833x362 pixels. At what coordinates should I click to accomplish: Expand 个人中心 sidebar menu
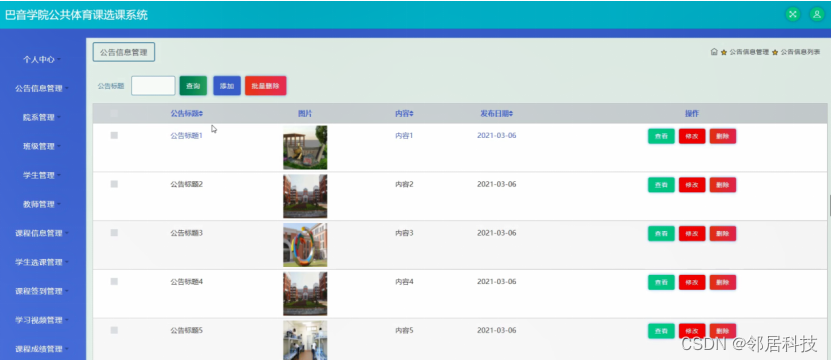pos(41,60)
